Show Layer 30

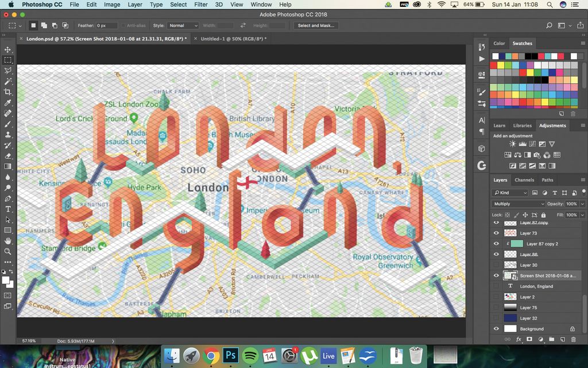tap(496, 264)
